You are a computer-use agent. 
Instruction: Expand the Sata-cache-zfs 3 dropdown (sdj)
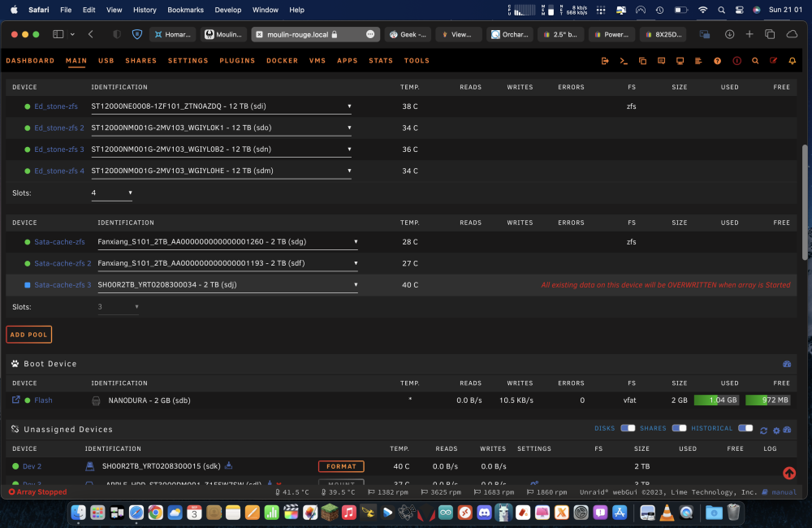[x=228, y=285]
